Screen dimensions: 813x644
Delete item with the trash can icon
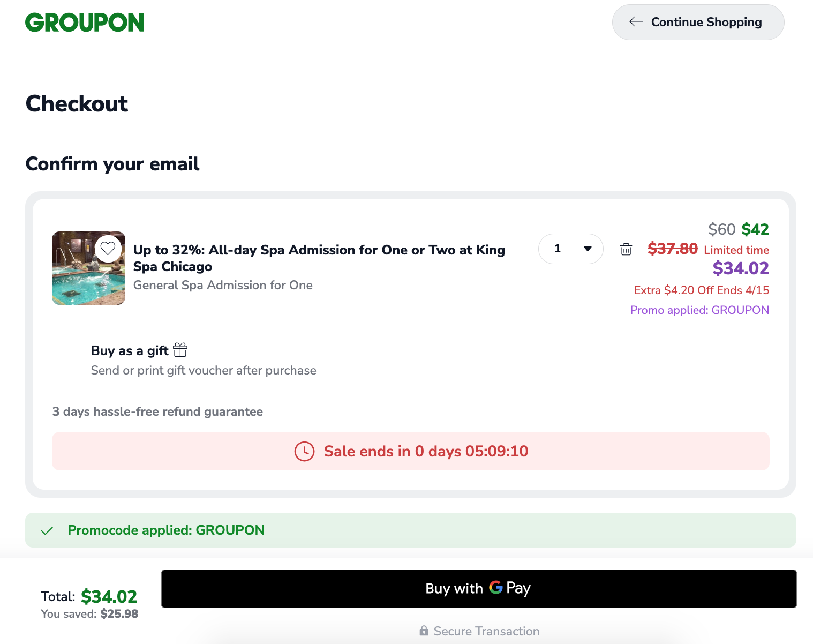[626, 249]
